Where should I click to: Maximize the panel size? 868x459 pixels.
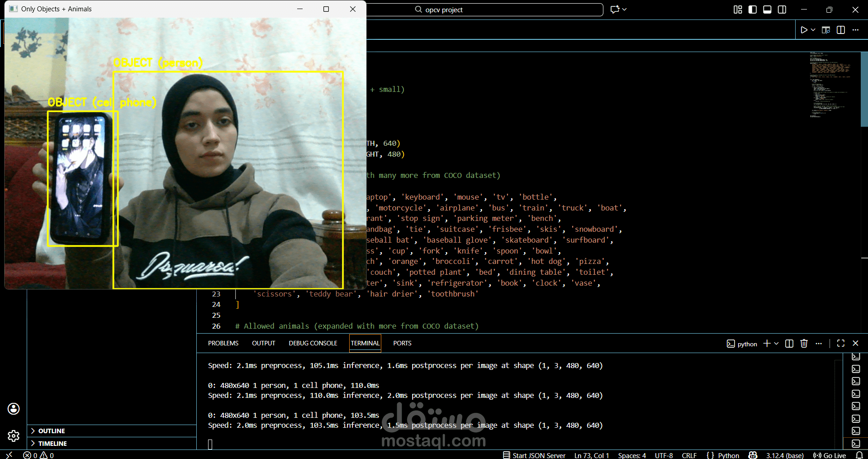click(x=841, y=344)
